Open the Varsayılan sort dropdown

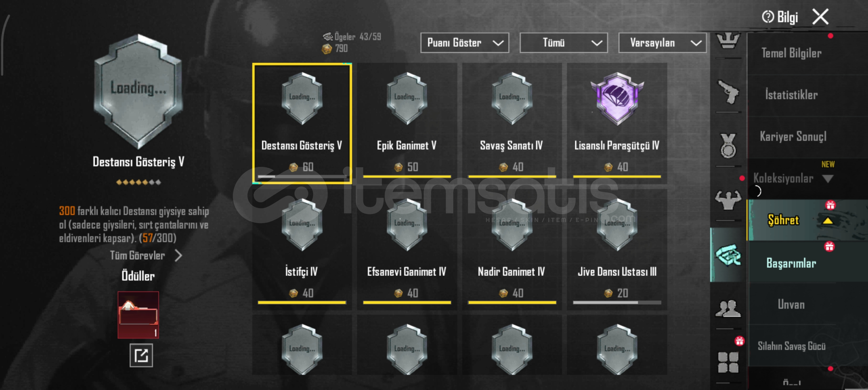(662, 43)
